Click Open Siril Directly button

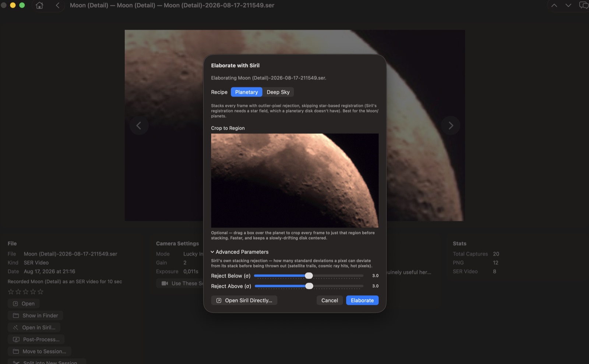[x=244, y=300]
